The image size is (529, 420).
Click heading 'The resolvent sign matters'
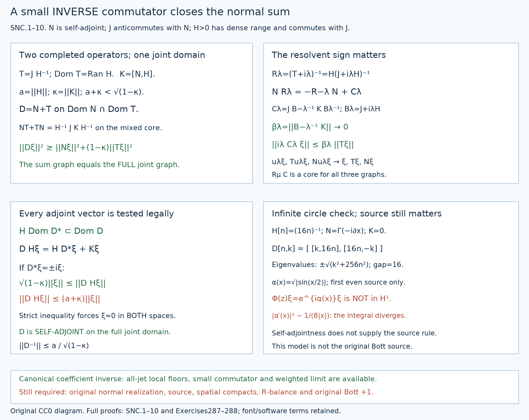329,55
